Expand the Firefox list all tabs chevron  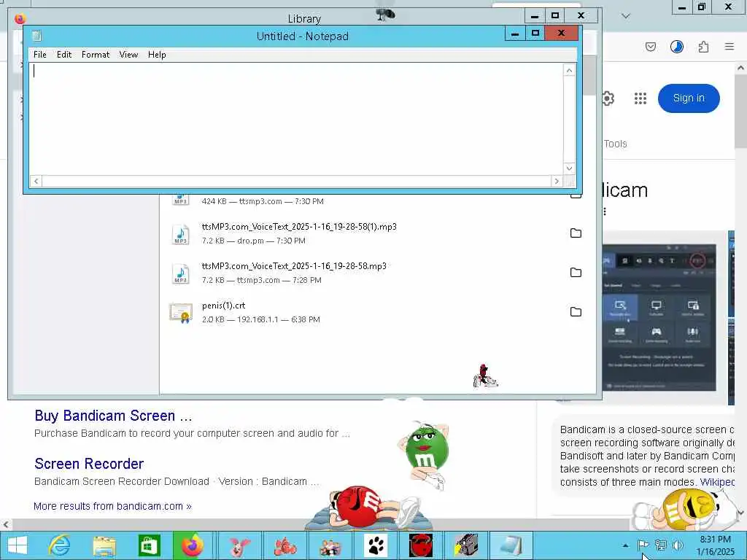pos(626,16)
